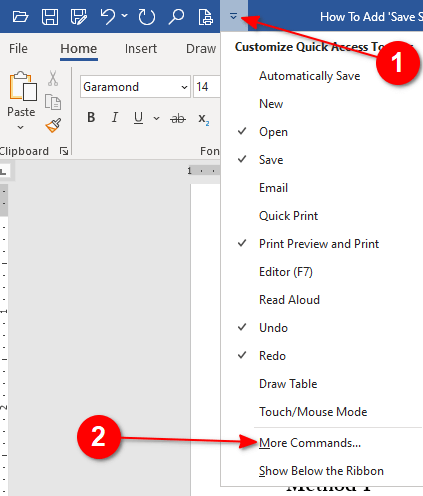Select Show Below the Ribbon option
The image size is (423, 496).
(322, 471)
